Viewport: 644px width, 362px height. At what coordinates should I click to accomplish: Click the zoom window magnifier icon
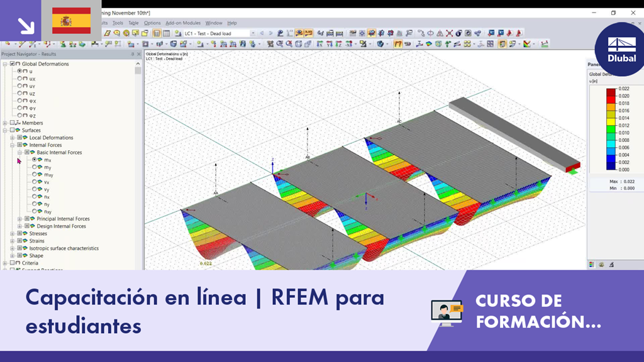[x=280, y=44]
